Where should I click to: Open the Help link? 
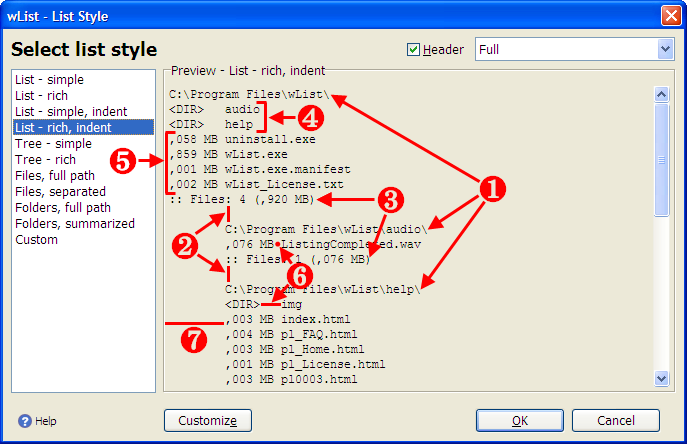point(46,421)
